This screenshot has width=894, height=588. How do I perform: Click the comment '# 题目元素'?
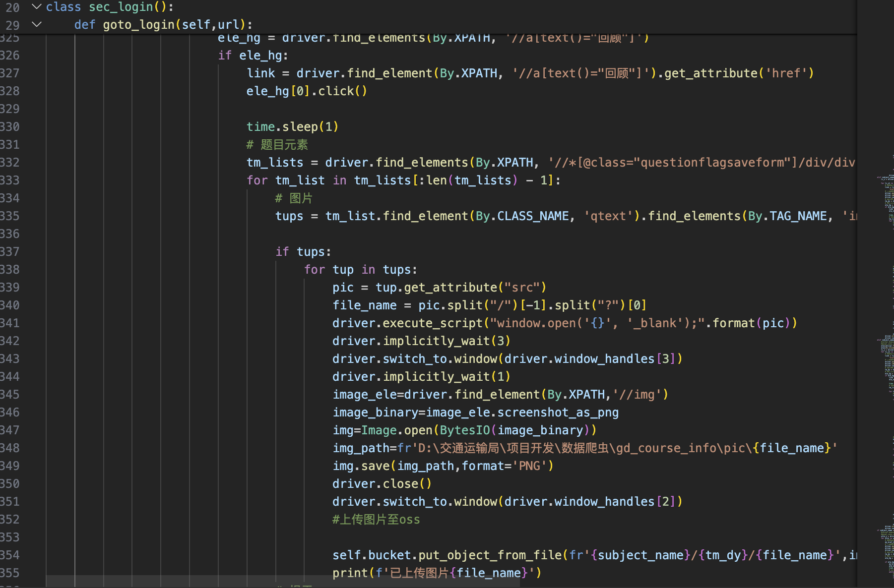coord(277,145)
